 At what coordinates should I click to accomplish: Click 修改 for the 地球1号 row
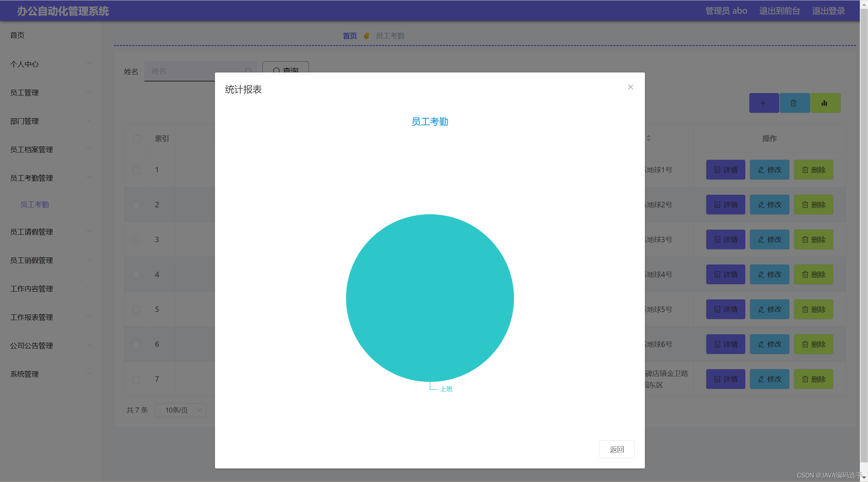(x=769, y=170)
